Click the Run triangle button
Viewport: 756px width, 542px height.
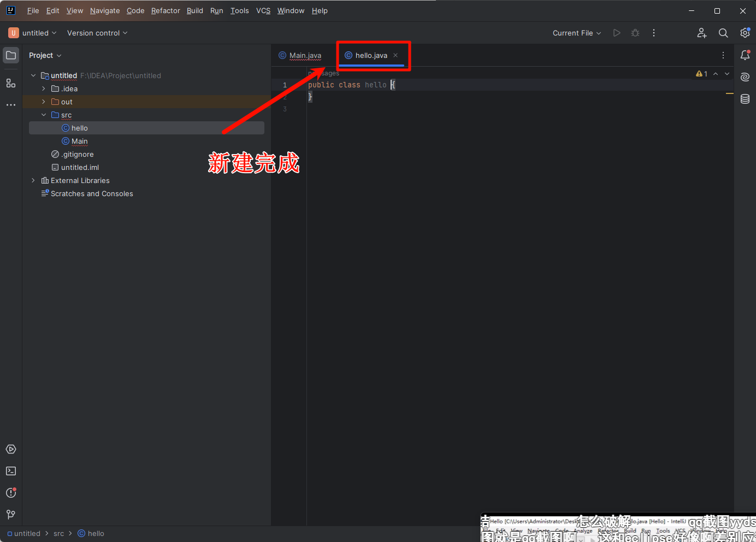coord(617,33)
